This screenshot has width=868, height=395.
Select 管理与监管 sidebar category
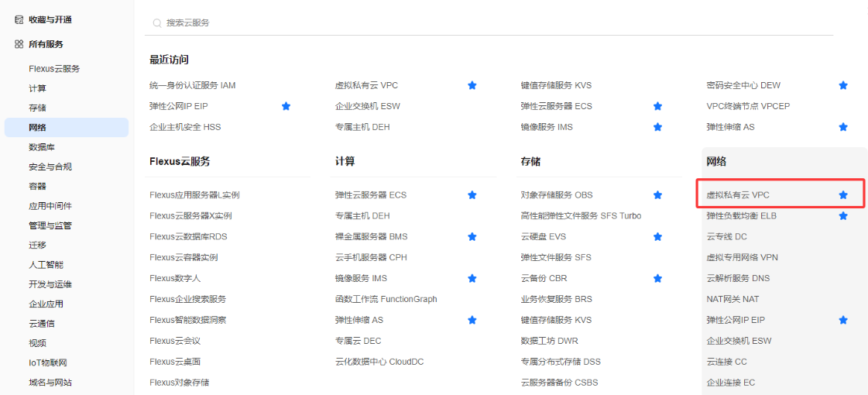50,225
